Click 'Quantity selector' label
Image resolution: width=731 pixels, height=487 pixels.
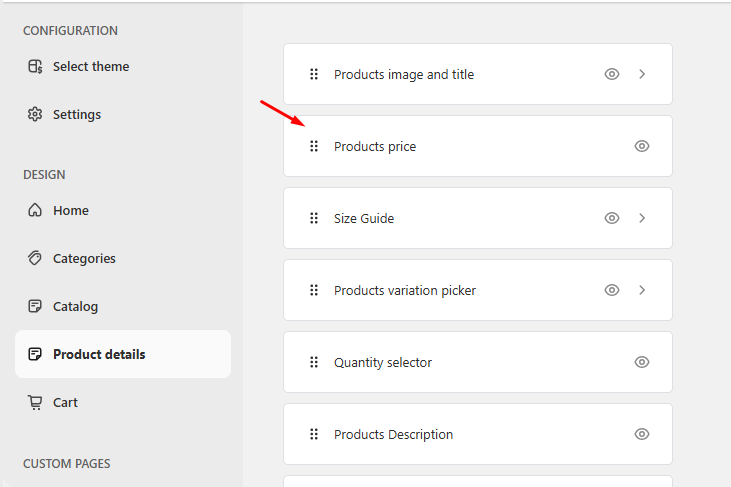pyautogui.click(x=383, y=363)
